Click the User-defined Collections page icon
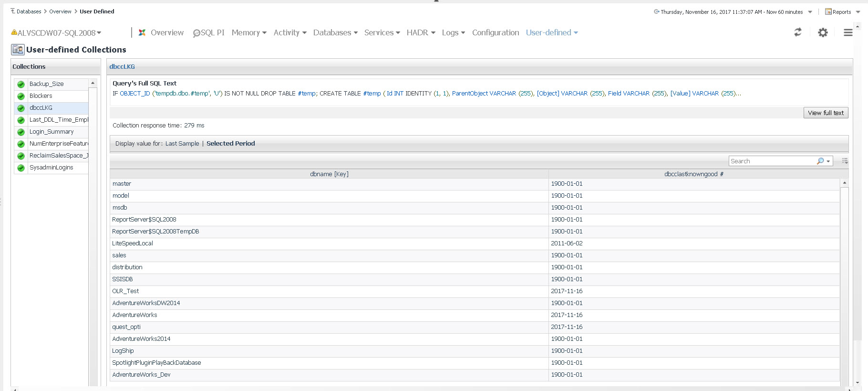Viewport: 868px width, 391px height. pyautogui.click(x=18, y=50)
